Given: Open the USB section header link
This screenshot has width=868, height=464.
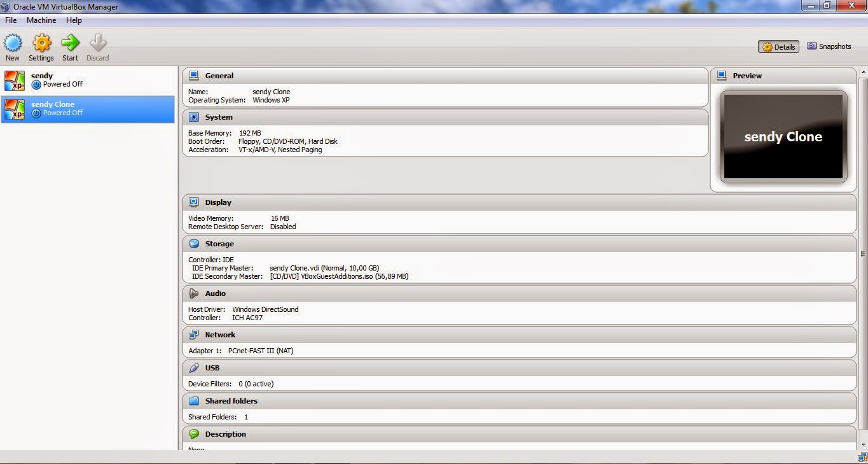Looking at the screenshot, I should tap(212, 368).
